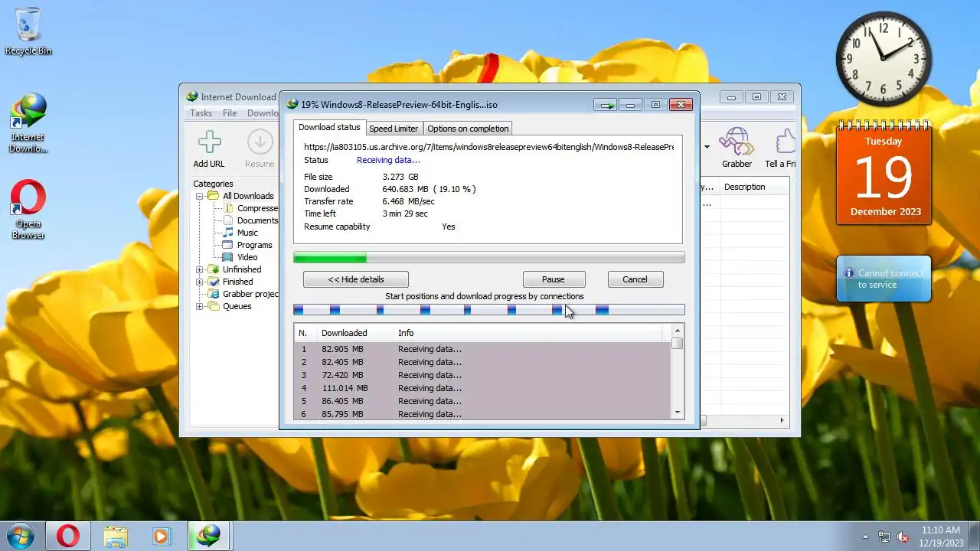Click the green download progress bar
980x551 pixels.
tap(488, 258)
